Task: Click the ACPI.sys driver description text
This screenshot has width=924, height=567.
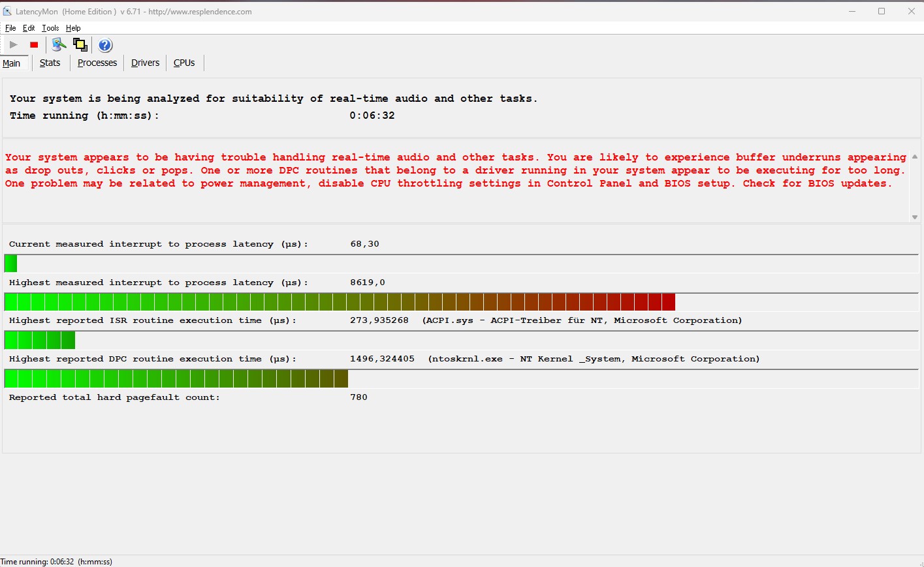Action: 582,320
